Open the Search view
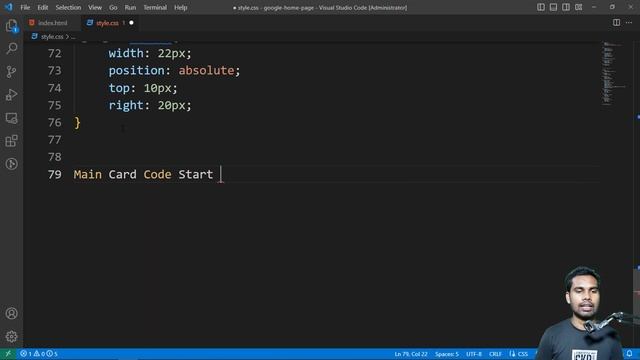 11,49
